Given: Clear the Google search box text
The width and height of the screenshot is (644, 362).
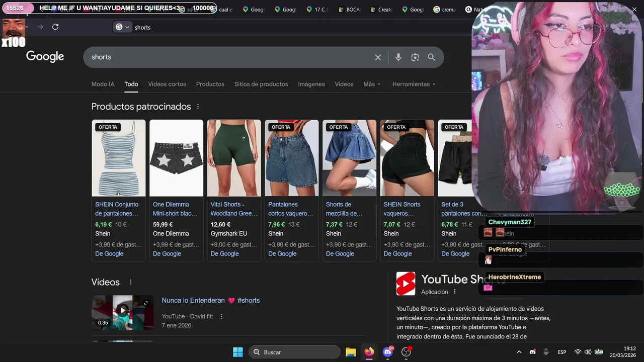Looking at the screenshot, I should 378,57.
